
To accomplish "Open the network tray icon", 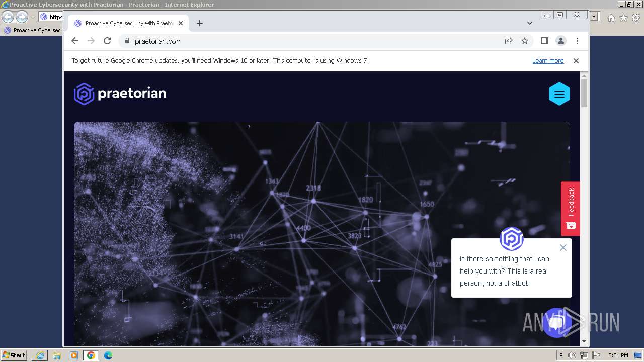I will [x=584, y=355].
